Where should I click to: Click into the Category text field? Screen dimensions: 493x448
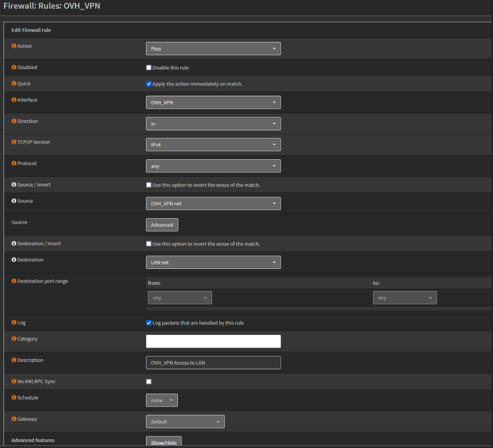pos(213,341)
